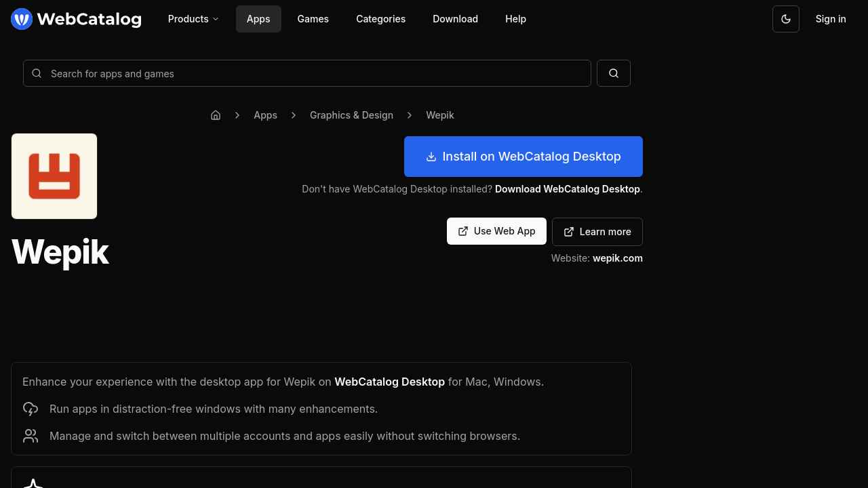
Task: Click Install on WebCatalog Desktop button
Action: tap(523, 157)
